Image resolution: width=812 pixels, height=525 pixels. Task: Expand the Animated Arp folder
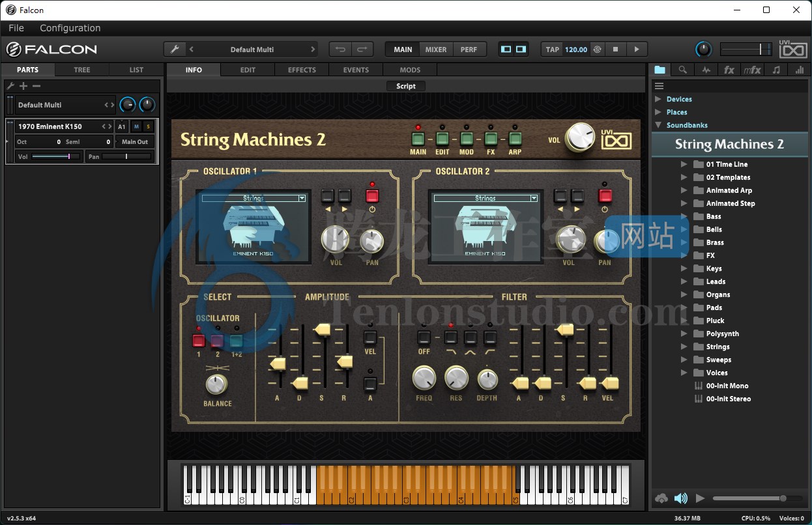(x=684, y=190)
